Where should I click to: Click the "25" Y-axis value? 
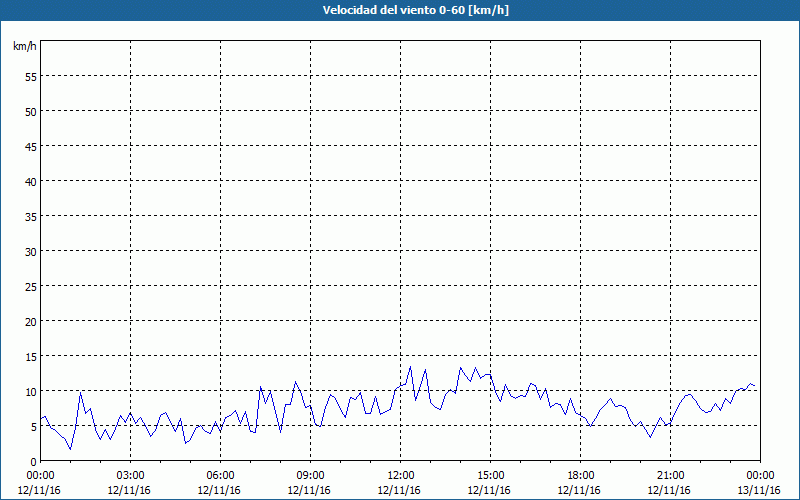point(31,286)
